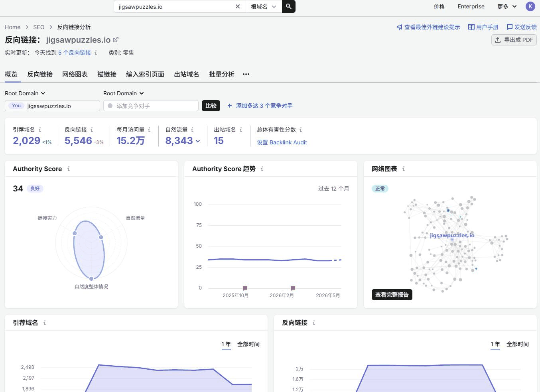Click the 良好 badge next to score 34
The height and width of the screenshot is (392, 540).
[x=35, y=189]
